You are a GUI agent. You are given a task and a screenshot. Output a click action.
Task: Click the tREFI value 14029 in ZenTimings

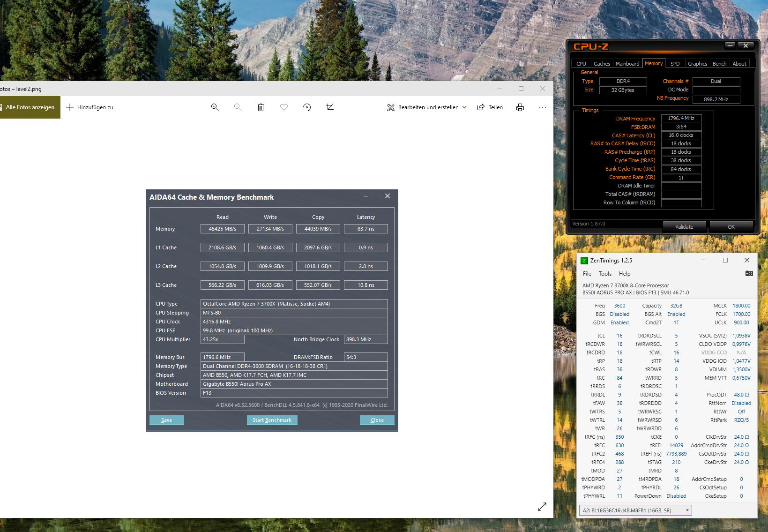coord(676,445)
